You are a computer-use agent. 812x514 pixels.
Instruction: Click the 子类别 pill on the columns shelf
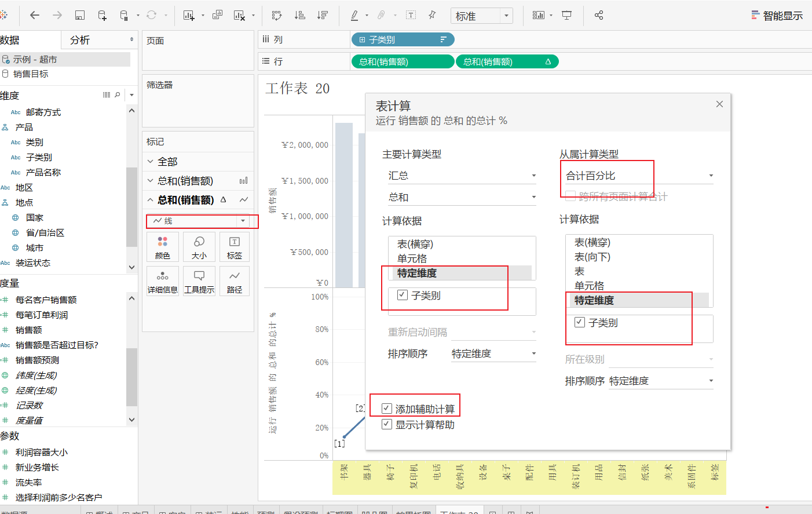coord(403,39)
